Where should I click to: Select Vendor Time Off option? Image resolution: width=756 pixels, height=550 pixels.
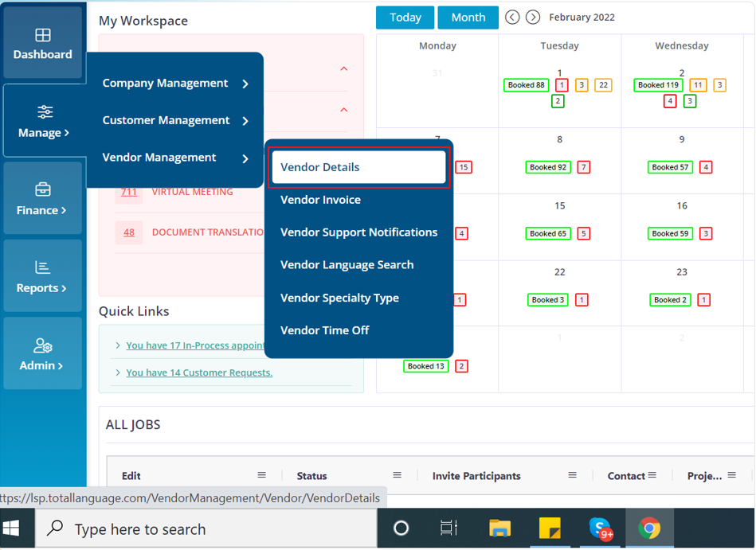324,330
